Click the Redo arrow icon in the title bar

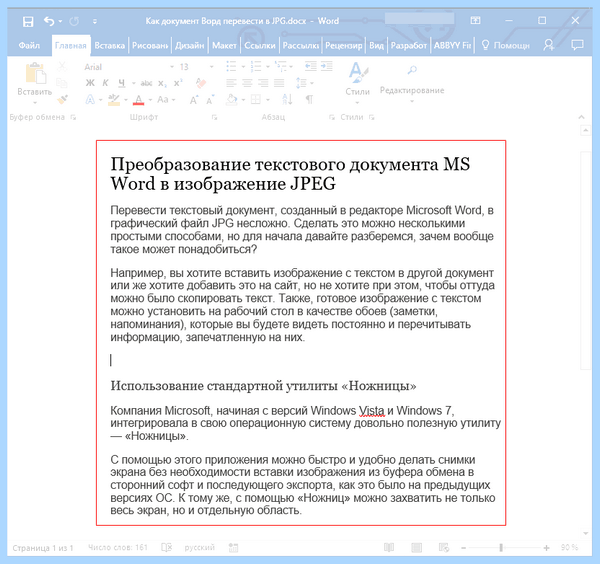click(74, 21)
